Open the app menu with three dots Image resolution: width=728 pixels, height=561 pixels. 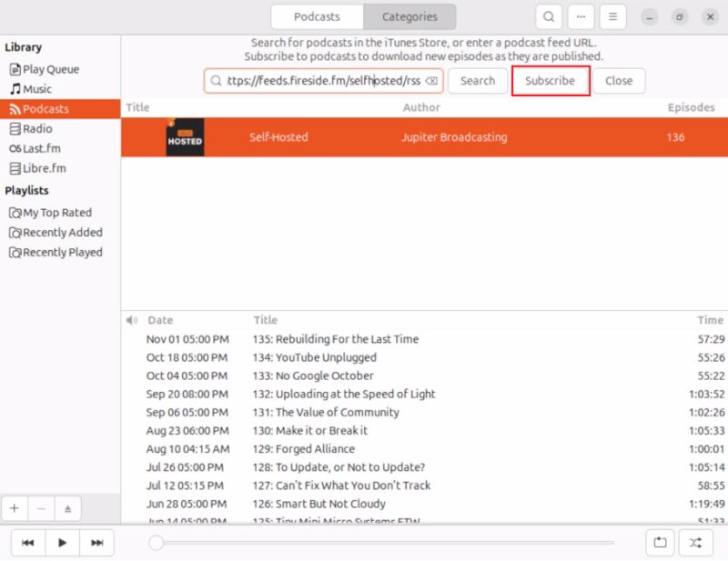[x=581, y=16]
